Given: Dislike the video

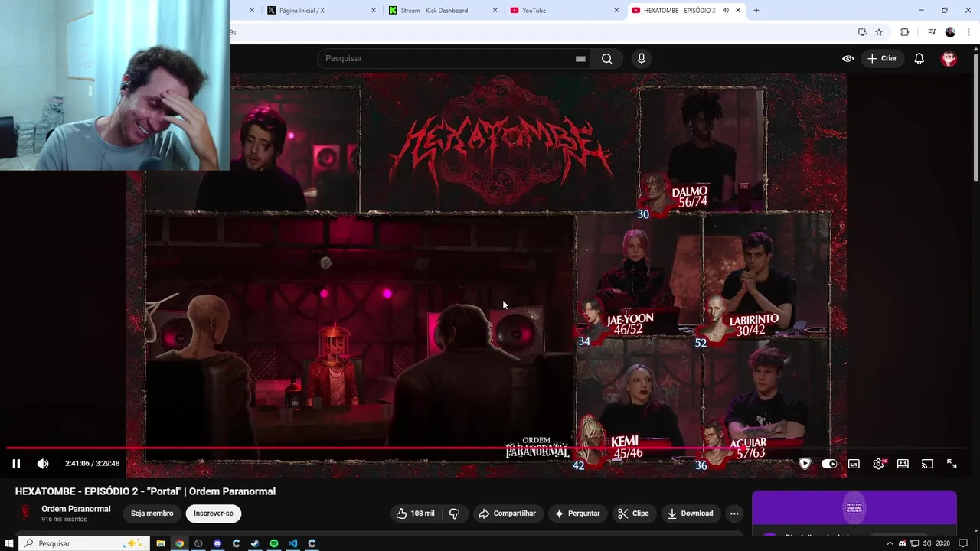Looking at the screenshot, I should [x=454, y=514].
